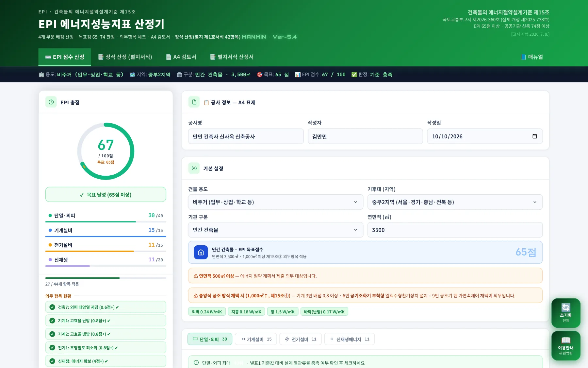Open the 기후대 (지역) dropdown
The height and width of the screenshot is (368, 588).
pos(455,202)
